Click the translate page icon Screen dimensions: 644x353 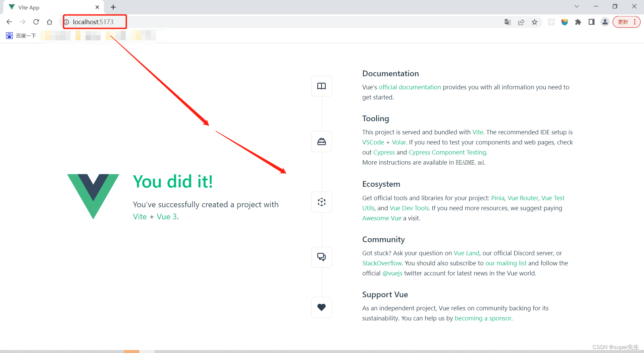pyautogui.click(x=507, y=22)
